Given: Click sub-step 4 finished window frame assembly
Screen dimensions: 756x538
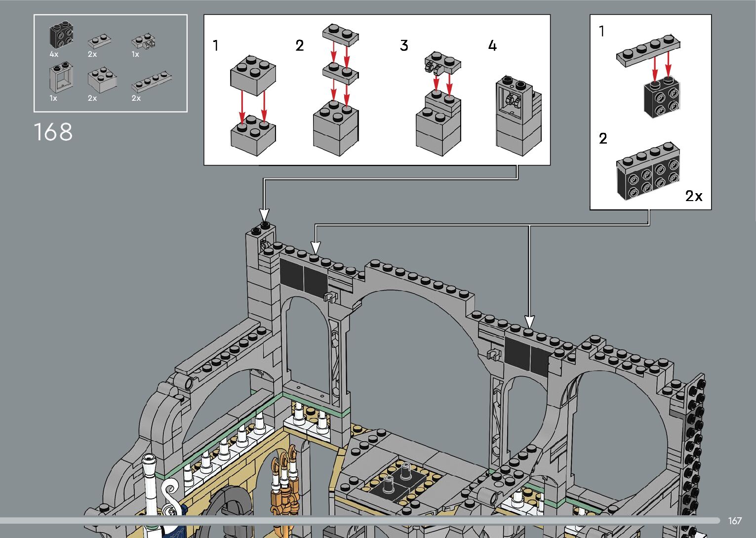Looking at the screenshot, I should pos(518,115).
